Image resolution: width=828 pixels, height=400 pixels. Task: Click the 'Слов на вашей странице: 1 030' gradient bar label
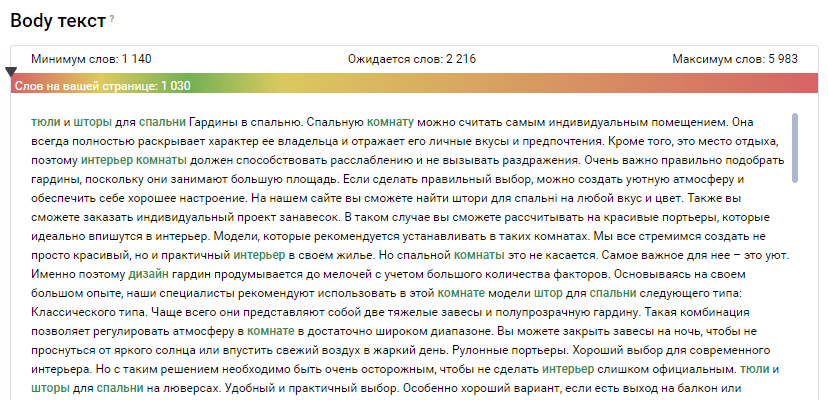point(102,86)
